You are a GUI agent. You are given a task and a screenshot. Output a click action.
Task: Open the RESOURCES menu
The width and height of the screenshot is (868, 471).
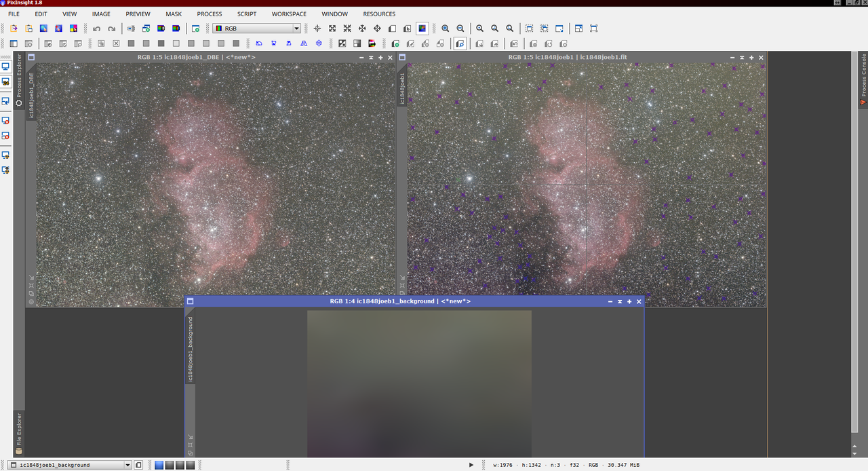379,14
